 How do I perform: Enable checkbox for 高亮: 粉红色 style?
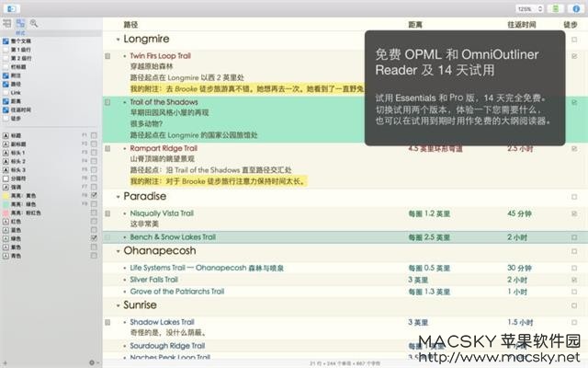[x=94, y=213]
